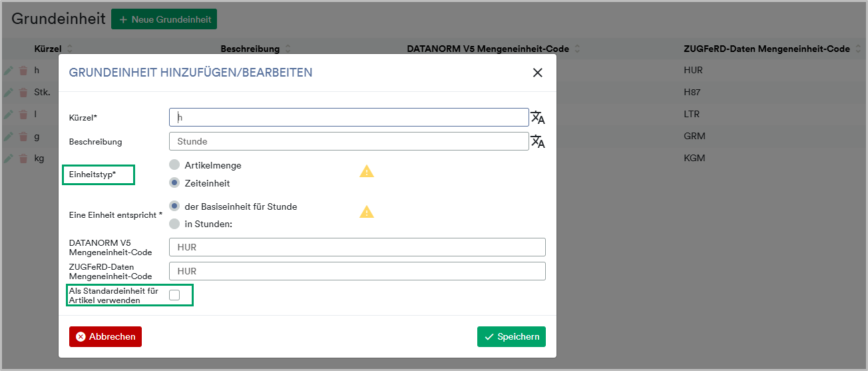The width and height of the screenshot is (868, 371).
Task: Delete the 'kg' row with the trash icon
Action: tap(23, 159)
